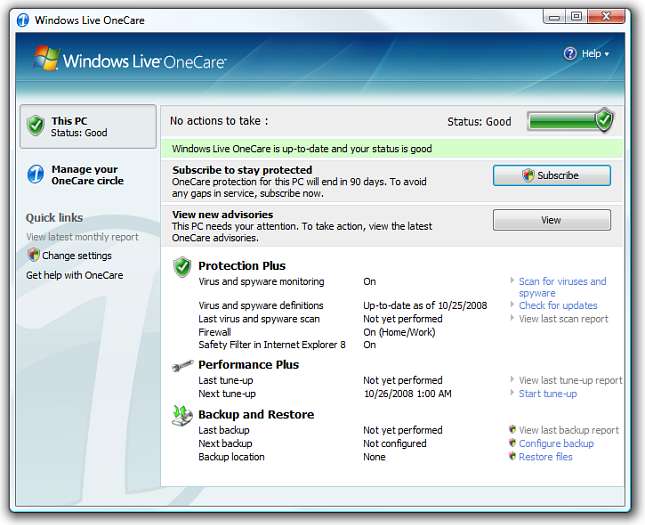Viewport: 645px width, 525px height.
Task: Click the Backup and Restore heading
Action: tap(256, 414)
